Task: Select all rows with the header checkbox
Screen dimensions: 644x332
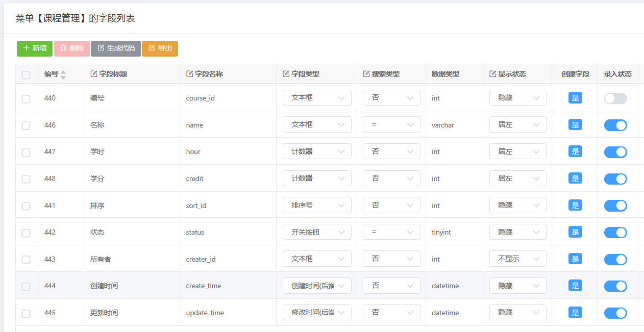Action: 26,75
